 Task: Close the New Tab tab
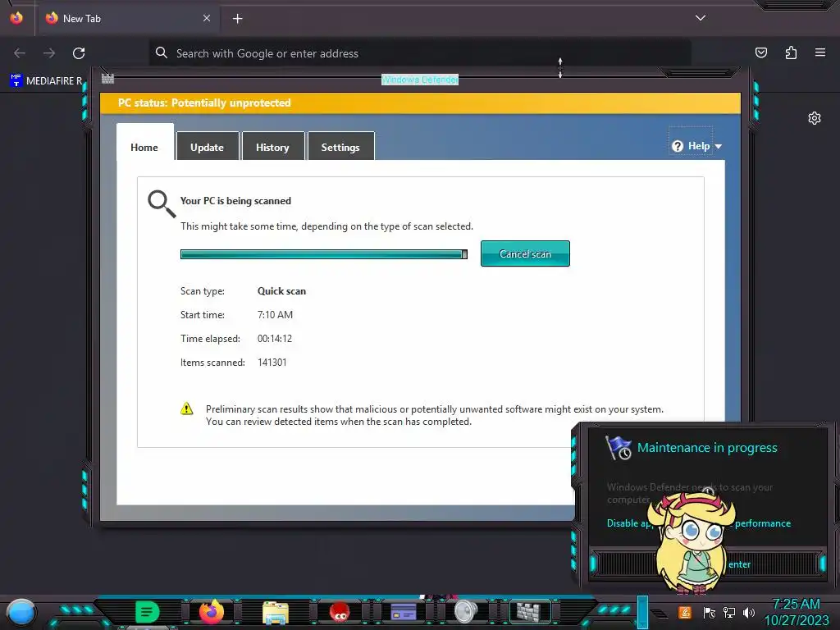207,18
